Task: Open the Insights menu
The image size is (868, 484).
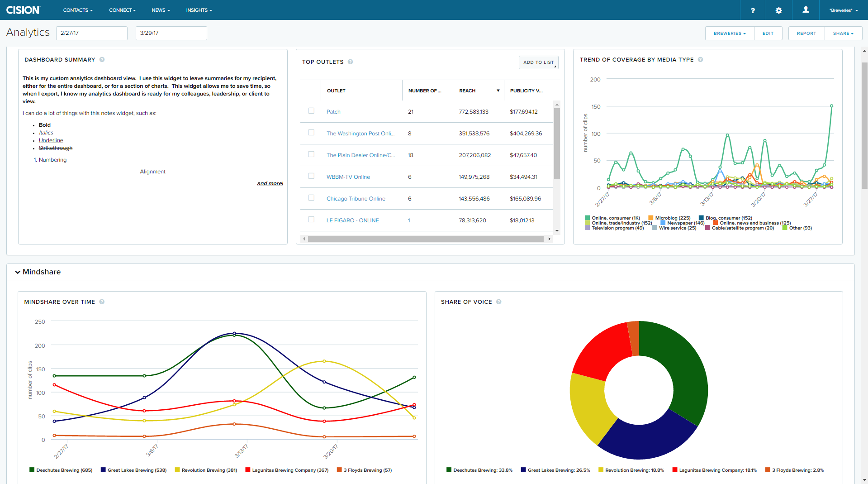Action: coord(199,10)
